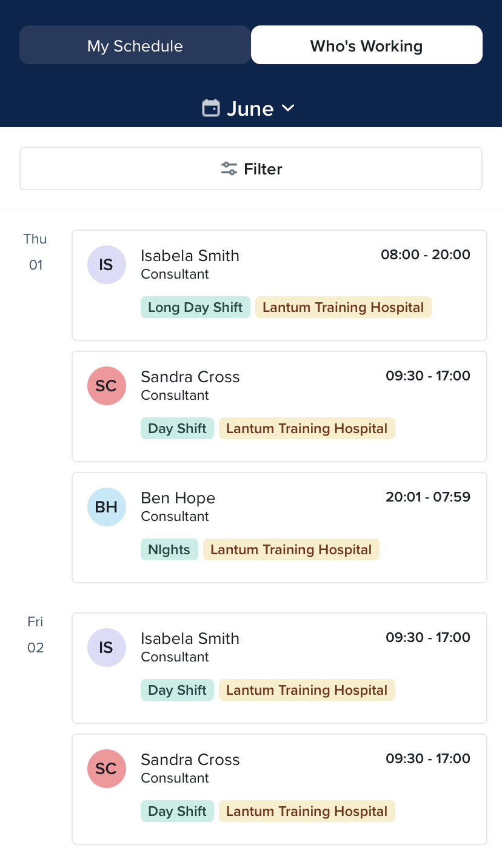Click Sandra Cross's SC avatar on Thursday
Viewport: 502px width, 868px height.
106,386
